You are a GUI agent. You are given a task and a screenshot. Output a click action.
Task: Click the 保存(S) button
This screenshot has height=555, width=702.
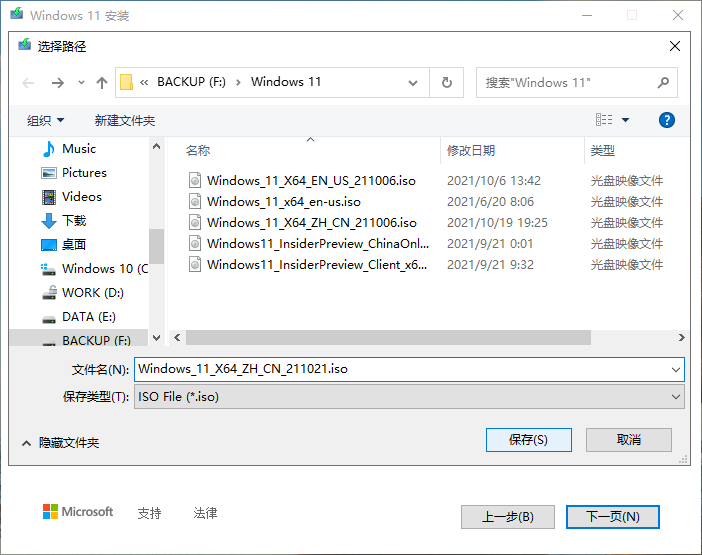pyautogui.click(x=529, y=440)
